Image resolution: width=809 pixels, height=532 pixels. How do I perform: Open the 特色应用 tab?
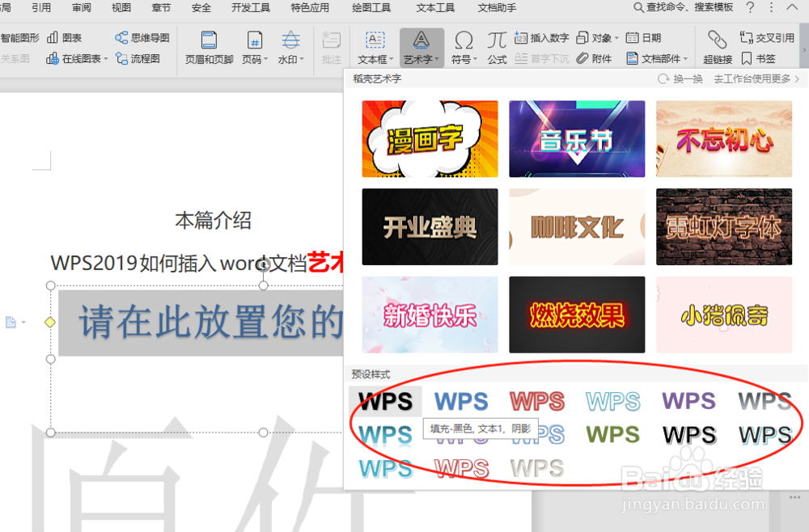(310, 7)
